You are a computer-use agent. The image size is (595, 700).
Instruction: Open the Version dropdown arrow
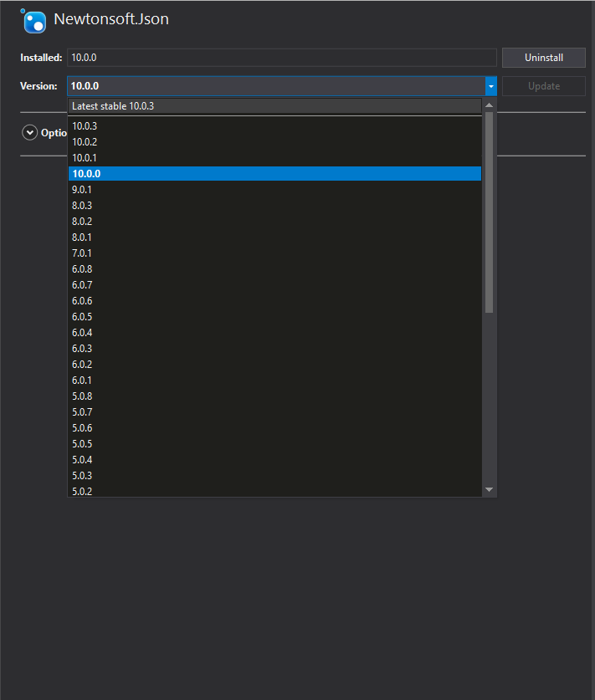point(491,86)
